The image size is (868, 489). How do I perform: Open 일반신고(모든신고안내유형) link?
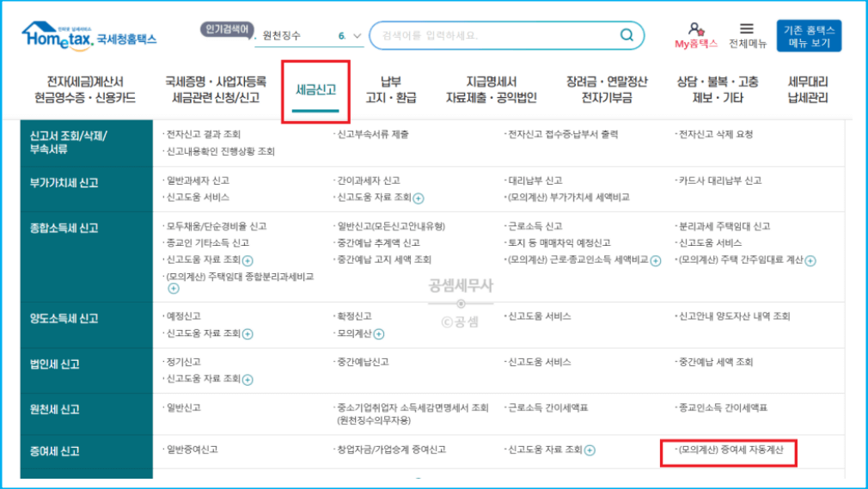coord(391,226)
